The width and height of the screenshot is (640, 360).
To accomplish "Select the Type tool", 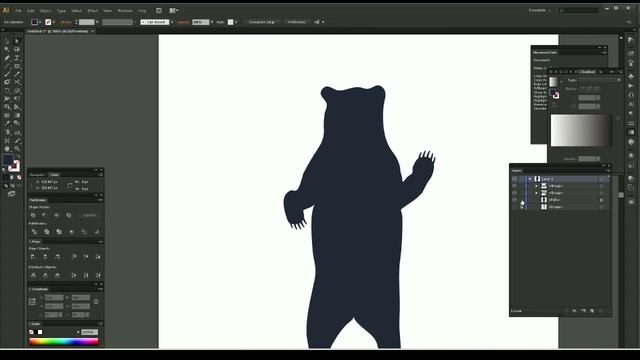I will click(17, 58).
